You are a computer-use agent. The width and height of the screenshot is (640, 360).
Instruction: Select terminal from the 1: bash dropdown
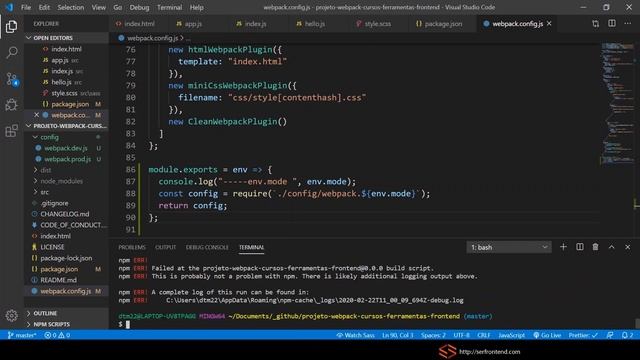[x=509, y=247]
